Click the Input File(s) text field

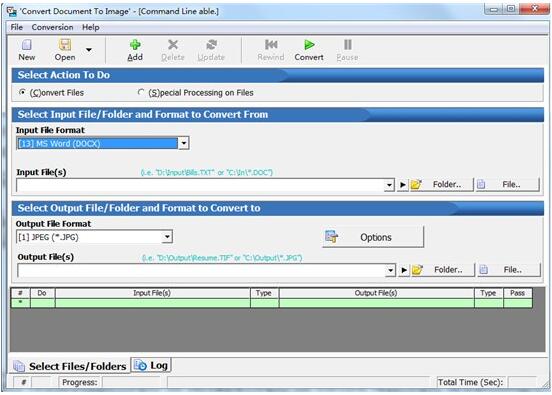pyautogui.click(x=200, y=185)
